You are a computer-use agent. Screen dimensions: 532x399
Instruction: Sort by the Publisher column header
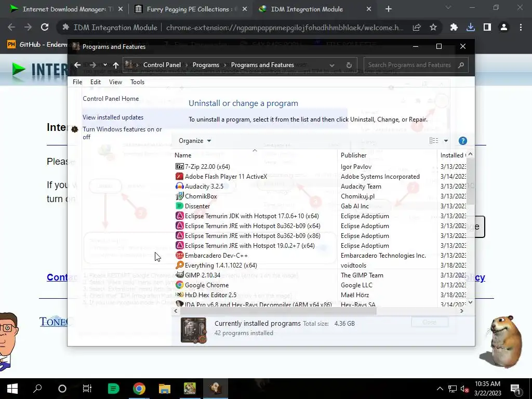click(353, 155)
